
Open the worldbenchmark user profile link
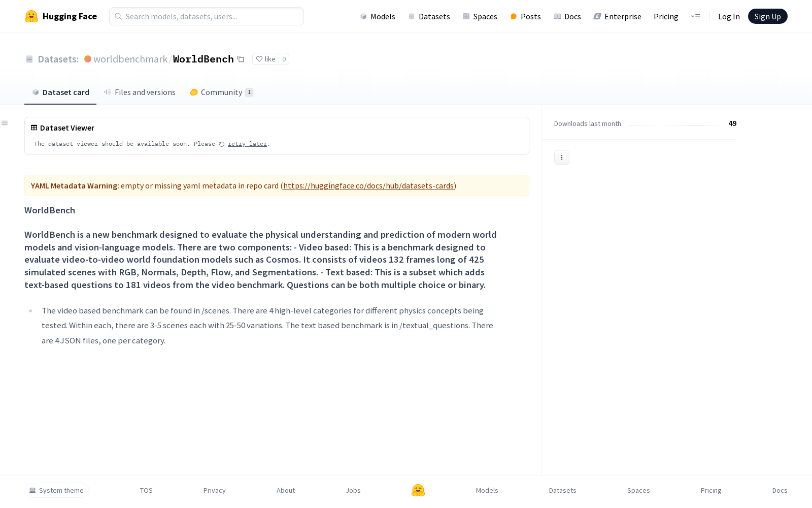(130, 59)
